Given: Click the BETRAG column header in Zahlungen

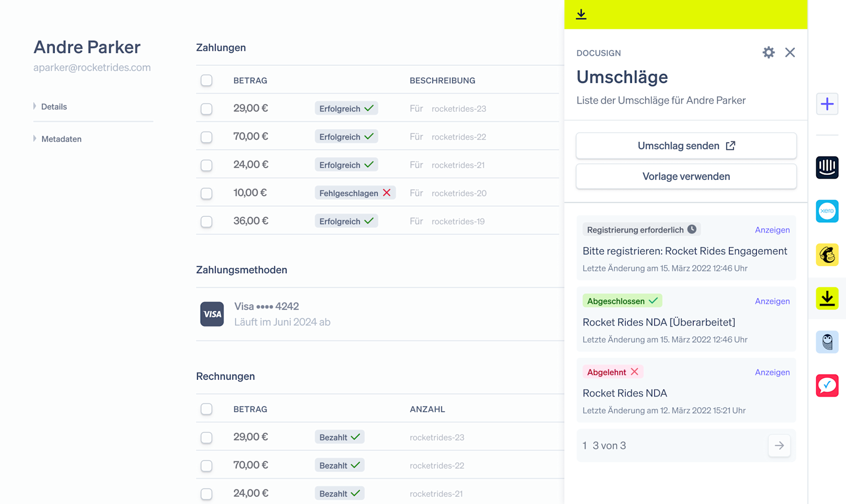Looking at the screenshot, I should point(250,80).
